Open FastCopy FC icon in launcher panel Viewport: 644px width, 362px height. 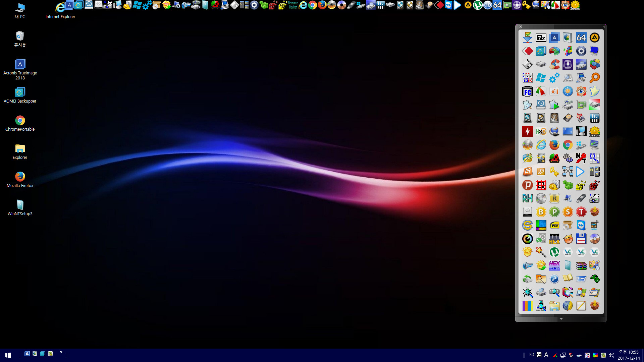(x=528, y=91)
